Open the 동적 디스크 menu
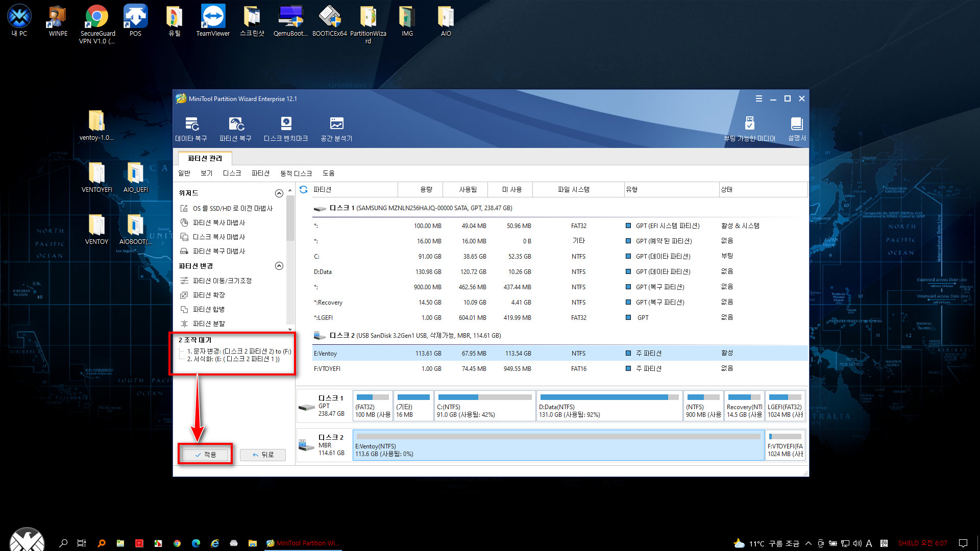 [296, 173]
